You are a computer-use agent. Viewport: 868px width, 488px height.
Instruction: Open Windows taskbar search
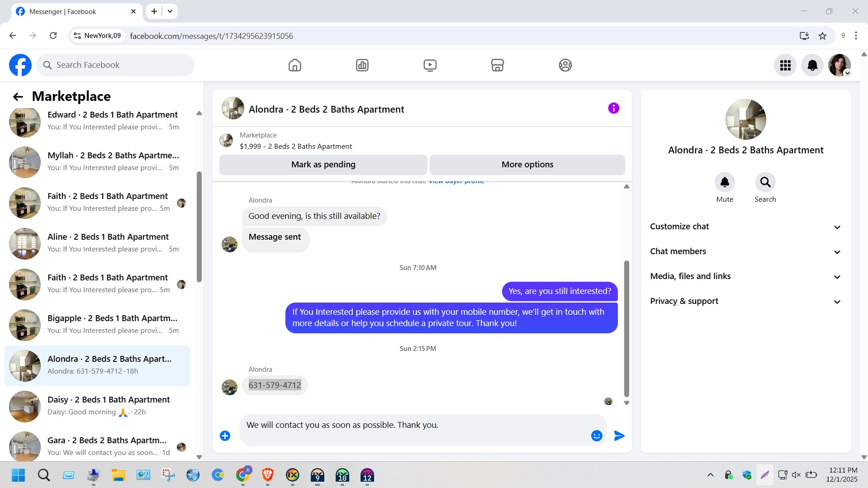[44, 475]
